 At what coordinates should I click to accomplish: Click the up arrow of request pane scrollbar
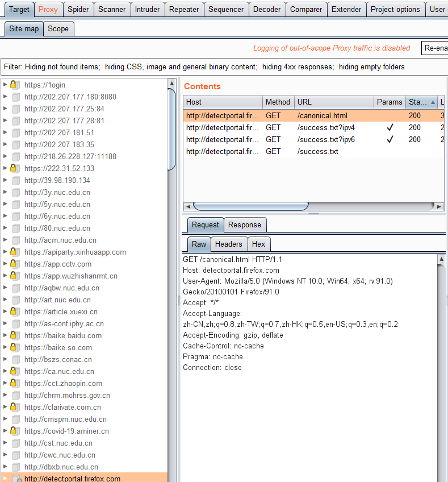tap(441, 259)
